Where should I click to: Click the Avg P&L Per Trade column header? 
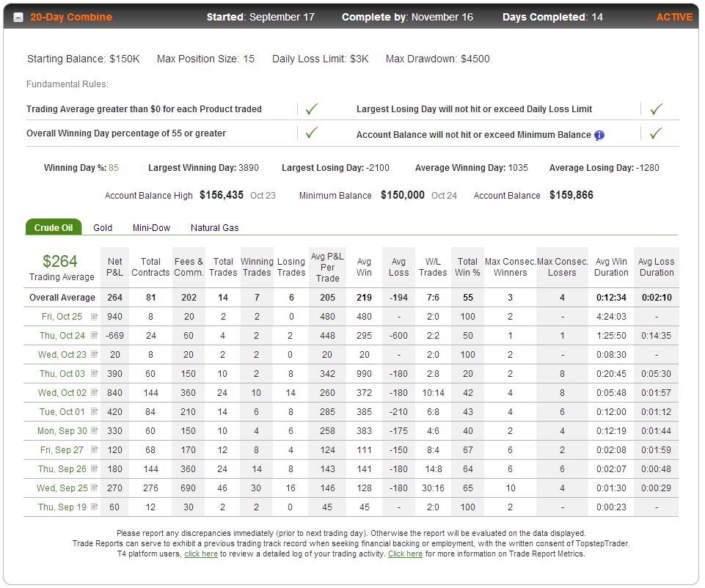tap(327, 268)
